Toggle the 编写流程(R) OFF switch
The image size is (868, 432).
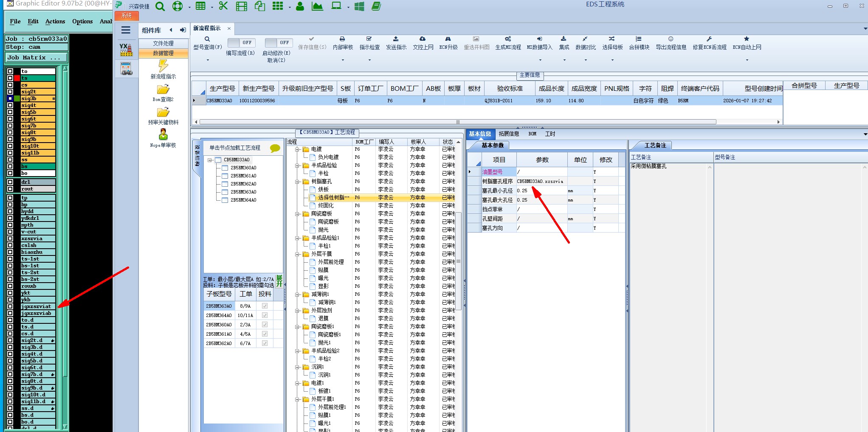point(241,42)
